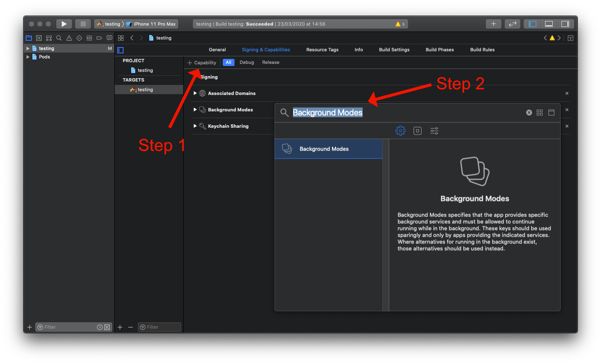Select testing target under TARGETS
Image resolution: width=601 pixels, height=364 pixels.
pos(149,90)
